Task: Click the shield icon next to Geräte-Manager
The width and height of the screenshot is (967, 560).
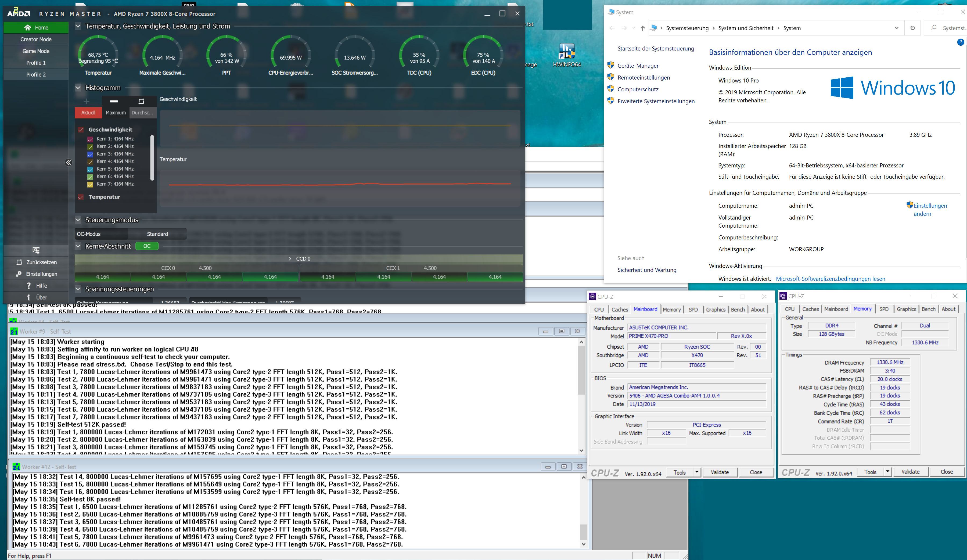Action: 611,65
